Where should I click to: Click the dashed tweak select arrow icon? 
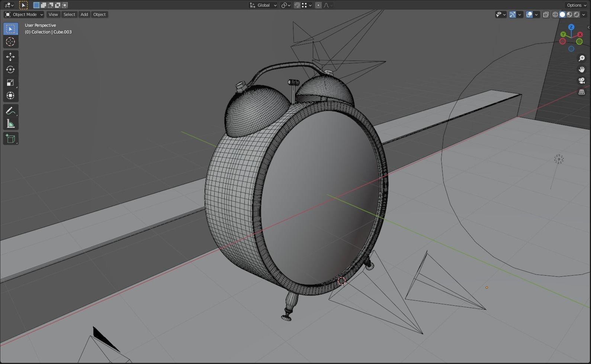23,5
